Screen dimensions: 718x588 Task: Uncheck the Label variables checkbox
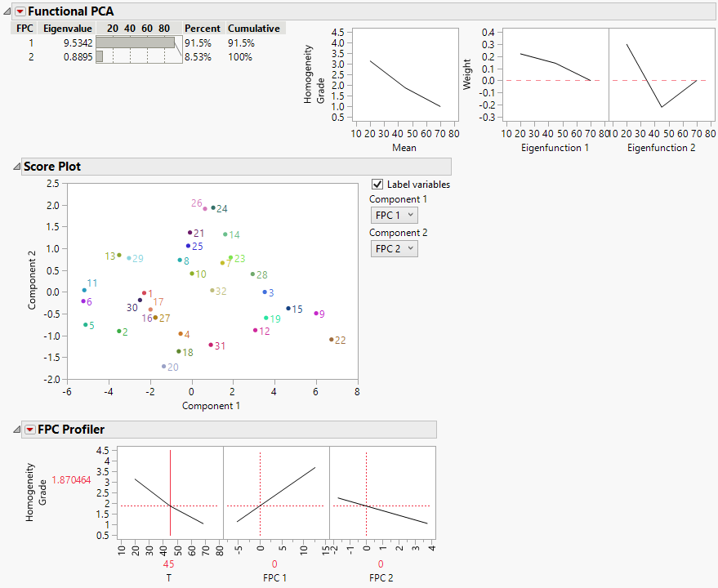point(377,184)
